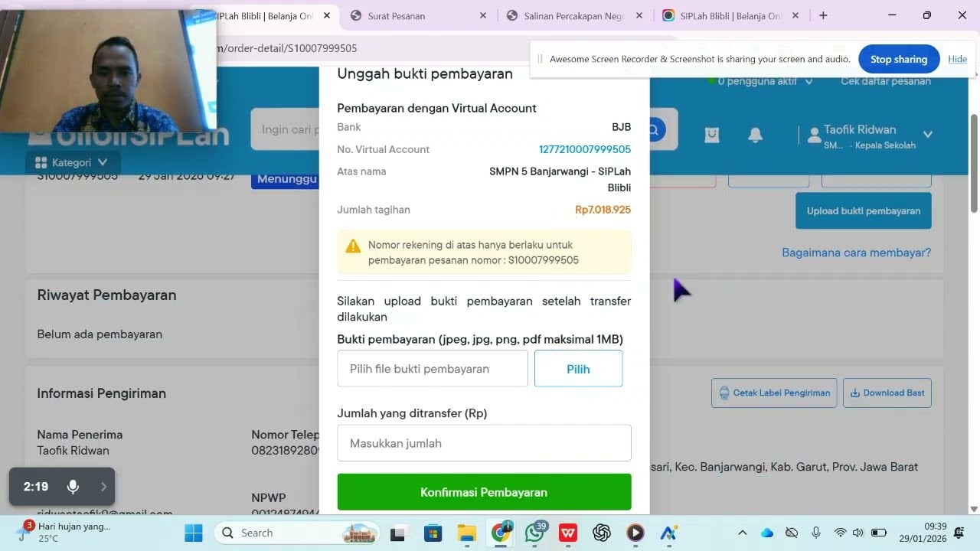Open the notifications bell icon
This screenshot has width=980, height=551.
coord(755,135)
